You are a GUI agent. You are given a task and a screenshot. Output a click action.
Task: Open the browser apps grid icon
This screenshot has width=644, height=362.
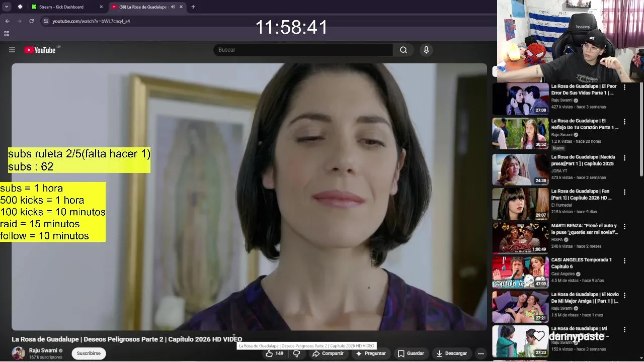pos(7,34)
